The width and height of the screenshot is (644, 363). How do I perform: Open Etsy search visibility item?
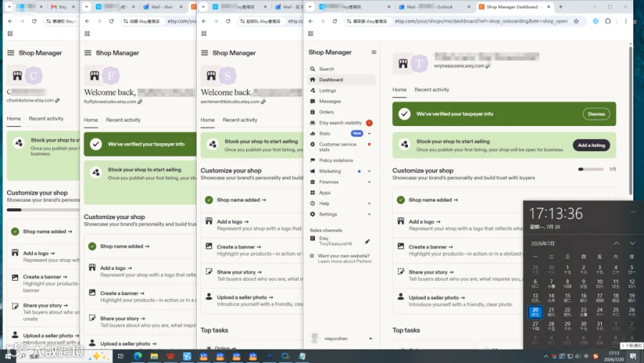pyautogui.click(x=340, y=122)
